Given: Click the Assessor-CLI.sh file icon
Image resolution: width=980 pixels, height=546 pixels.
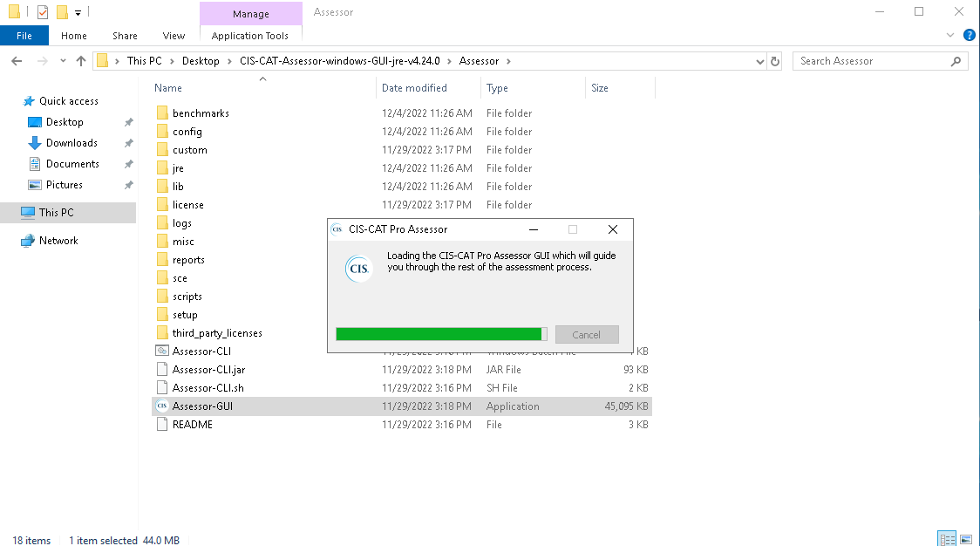Looking at the screenshot, I should 162,388.
